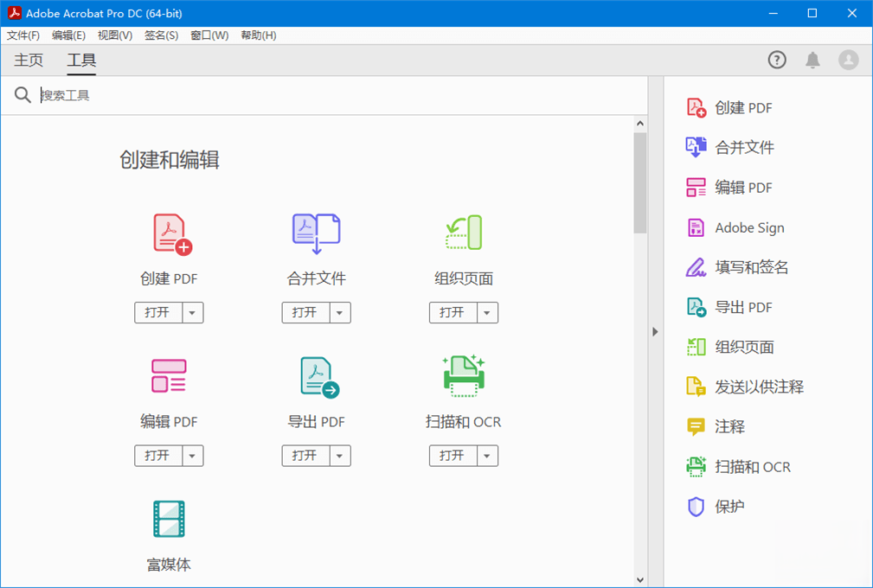Open 发送以供注释 icon in sidebar
Viewport: 873px width, 588px height.
(x=696, y=387)
